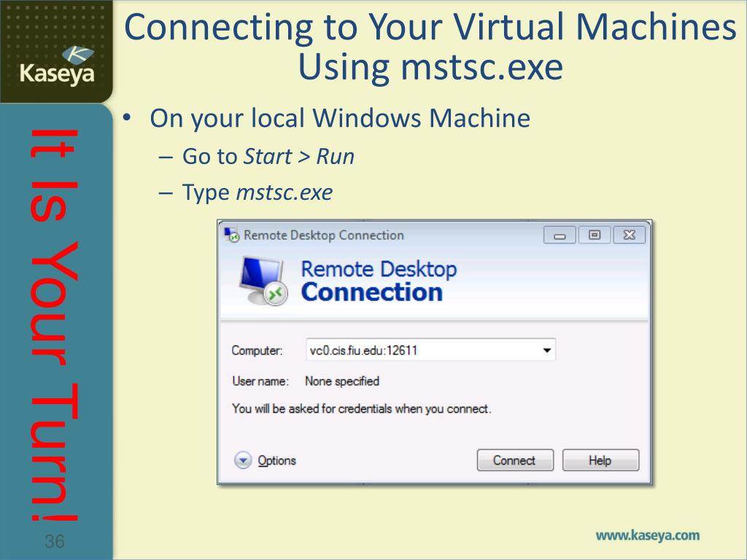Click the 'Options' label text
Image resolution: width=747 pixels, height=560 pixels.
point(276,461)
